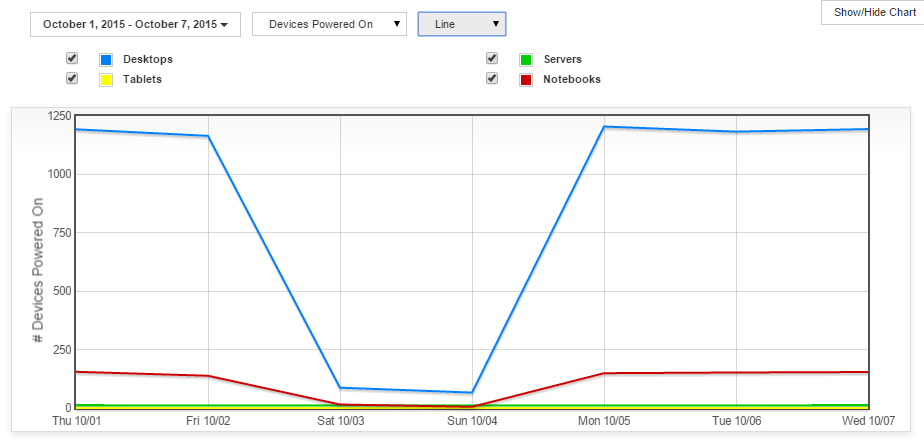This screenshot has height=448, width=924.
Task: Click the Desktops data point on Mon 10/05
Action: click(x=605, y=127)
